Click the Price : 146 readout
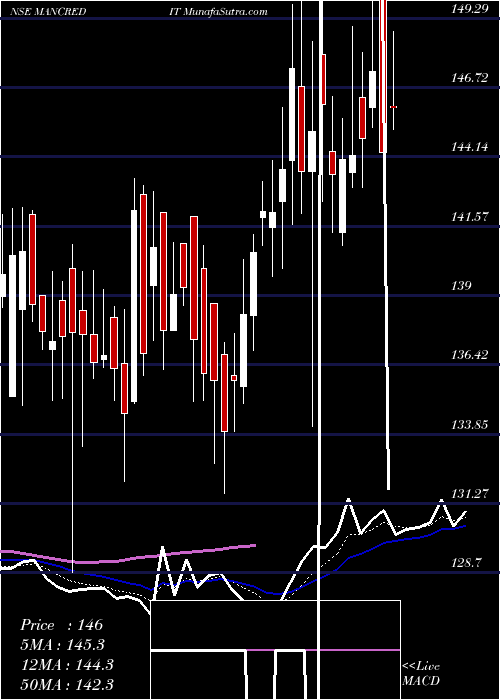This screenshot has height=700, width=500. pyautogui.click(x=62, y=625)
